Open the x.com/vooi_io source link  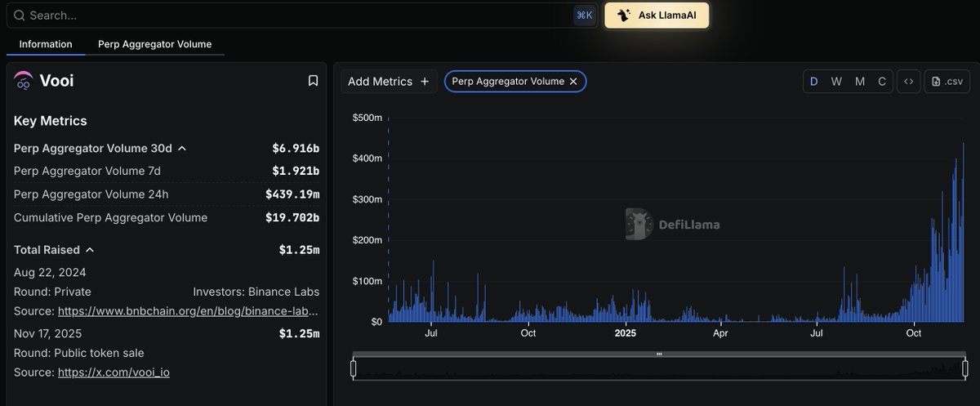click(114, 373)
